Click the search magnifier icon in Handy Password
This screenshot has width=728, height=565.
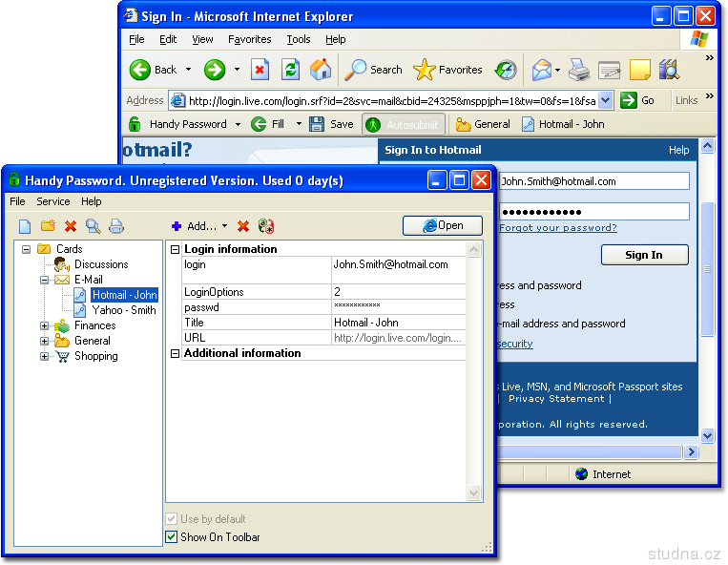click(94, 226)
